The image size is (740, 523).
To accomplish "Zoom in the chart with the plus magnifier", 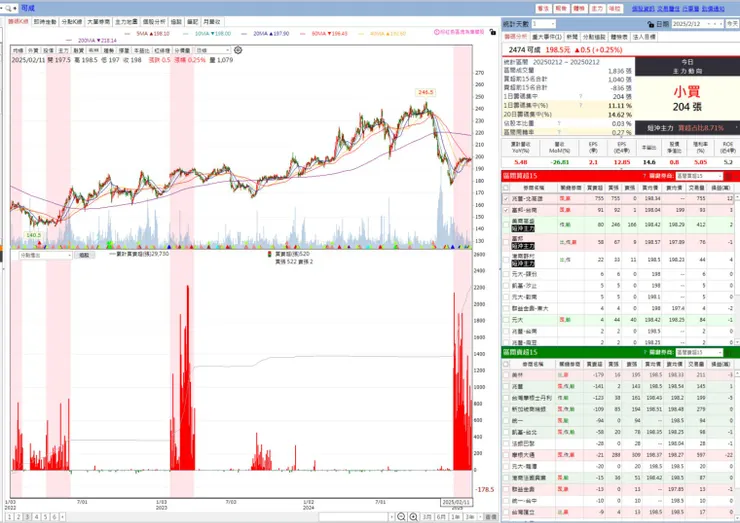I will 413,517.
